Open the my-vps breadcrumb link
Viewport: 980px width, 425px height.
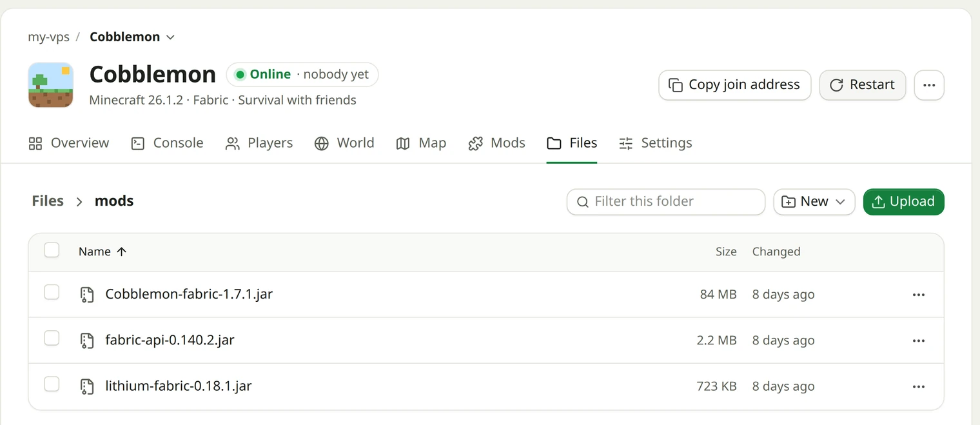48,37
